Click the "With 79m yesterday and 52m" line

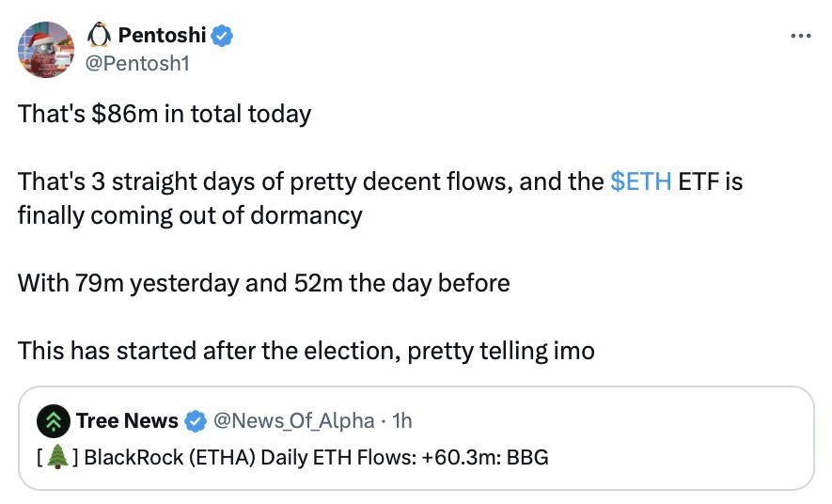(x=263, y=282)
